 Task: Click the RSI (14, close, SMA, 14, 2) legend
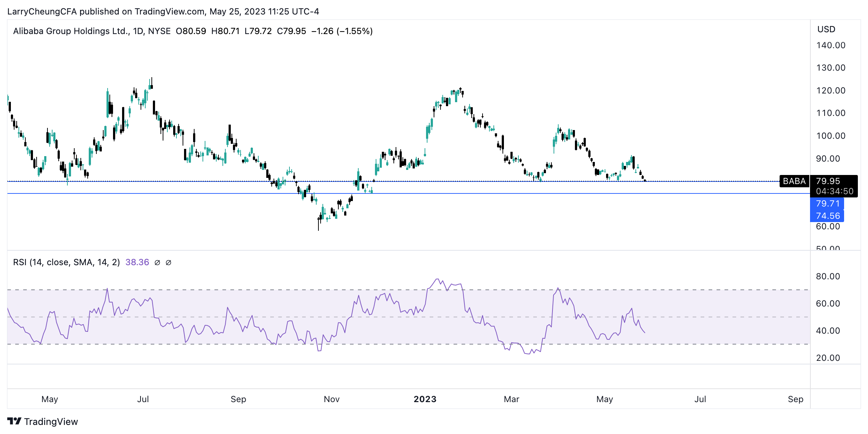(x=66, y=262)
